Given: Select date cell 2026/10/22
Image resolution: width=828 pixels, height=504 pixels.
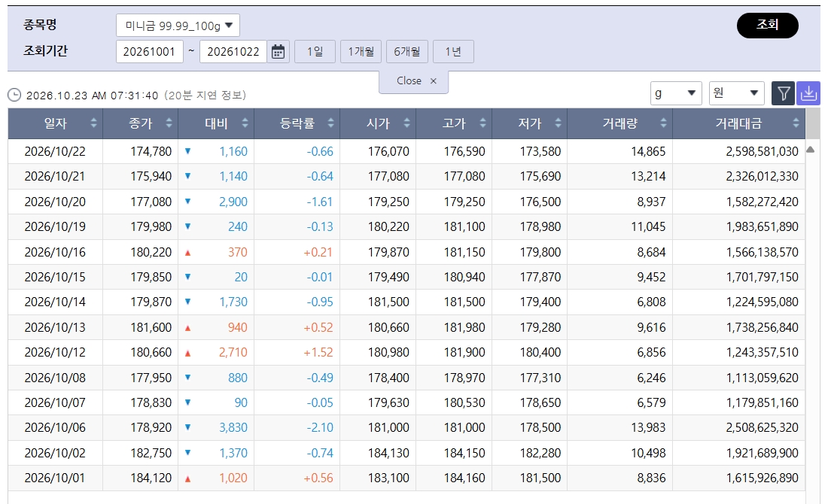Looking at the screenshot, I should [55, 151].
